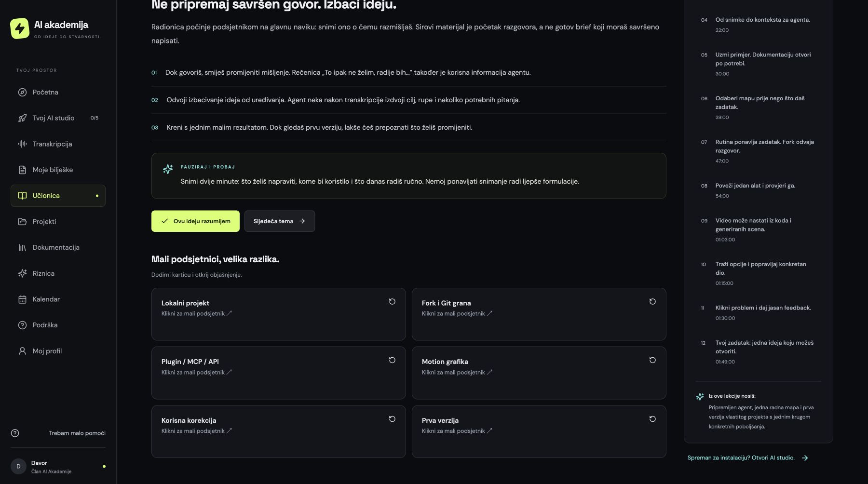The width and height of the screenshot is (868, 484).
Task: Click the note icon for Moje bilješke
Action: 22,170
